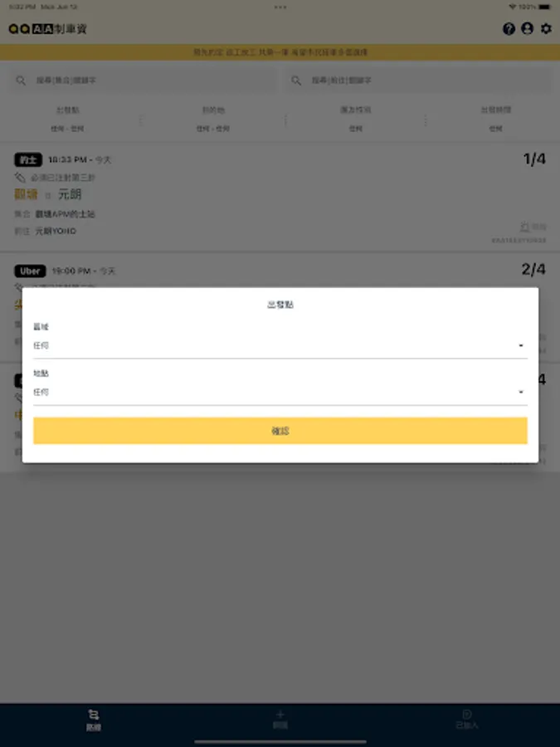
Task: Open the 出發點 filter column
Action: coord(68,119)
